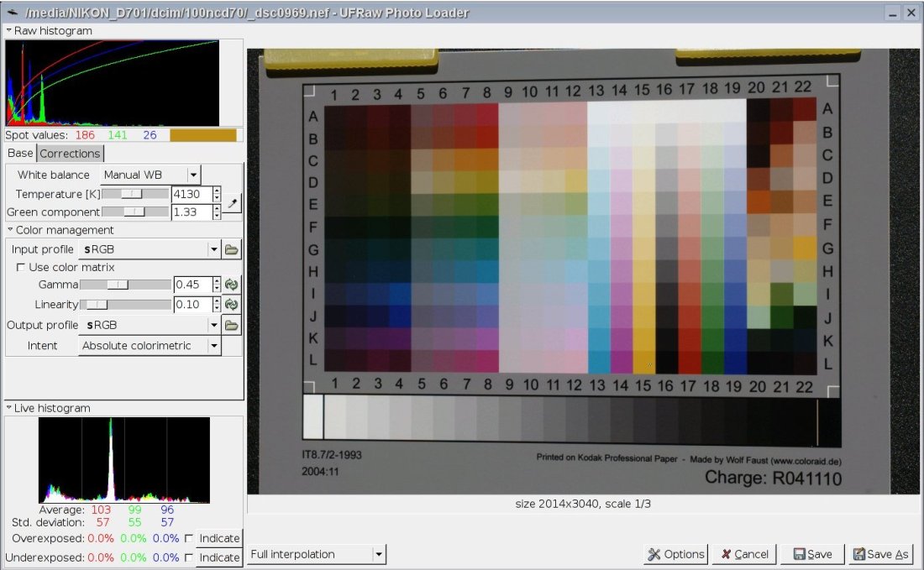
Task: Toggle the Overexposed Indicate checkbox
Action: tap(189, 538)
